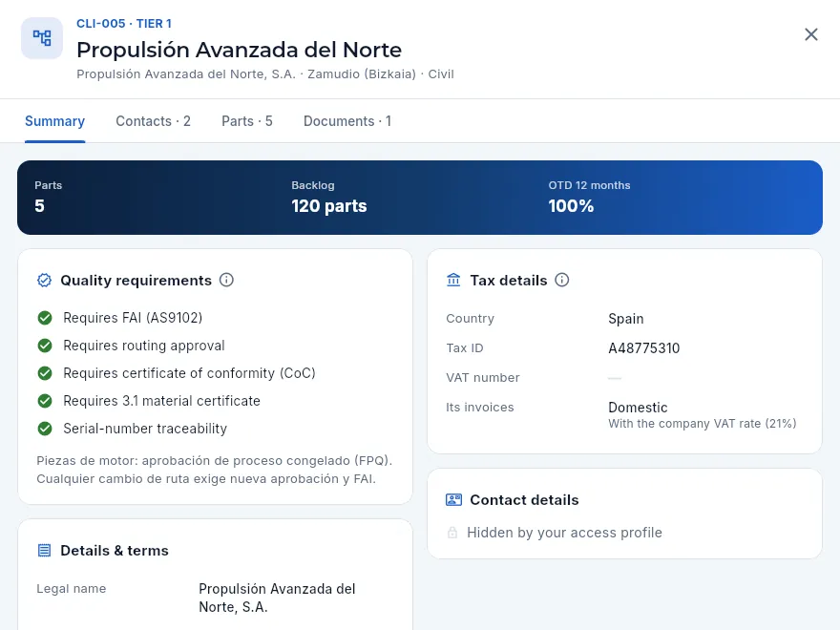The height and width of the screenshot is (630, 840).
Task: Click the Requires FAI (AS9102) text
Action: [133, 318]
